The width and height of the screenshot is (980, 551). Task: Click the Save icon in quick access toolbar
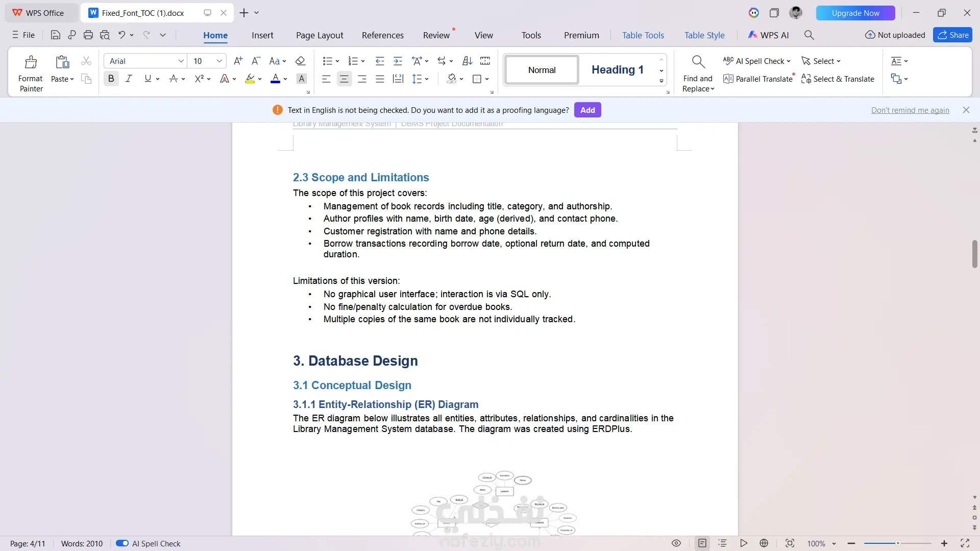coord(56,35)
